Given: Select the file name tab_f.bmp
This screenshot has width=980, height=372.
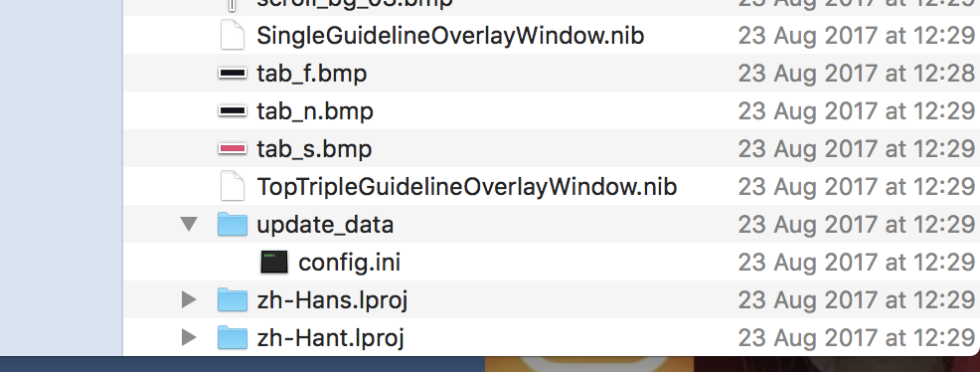Looking at the screenshot, I should [x=312, y=74].
